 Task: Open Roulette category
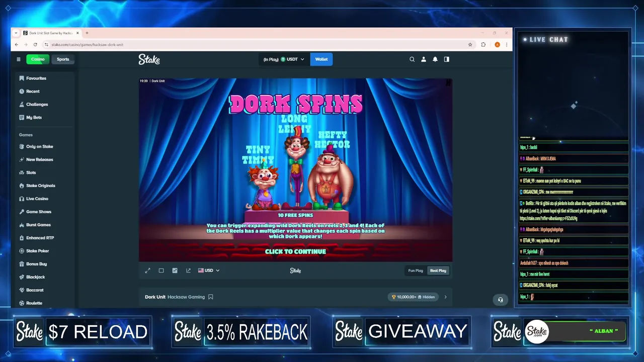click(x=34, y=303)
